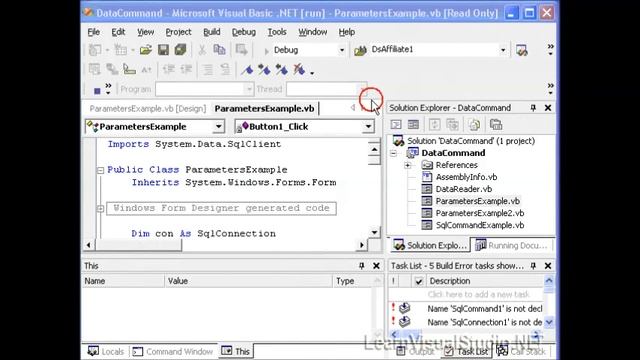Viewport: 640px width, 360px height.
Task: Go to previous bookmark flag icon
Action: click(282, 70)
